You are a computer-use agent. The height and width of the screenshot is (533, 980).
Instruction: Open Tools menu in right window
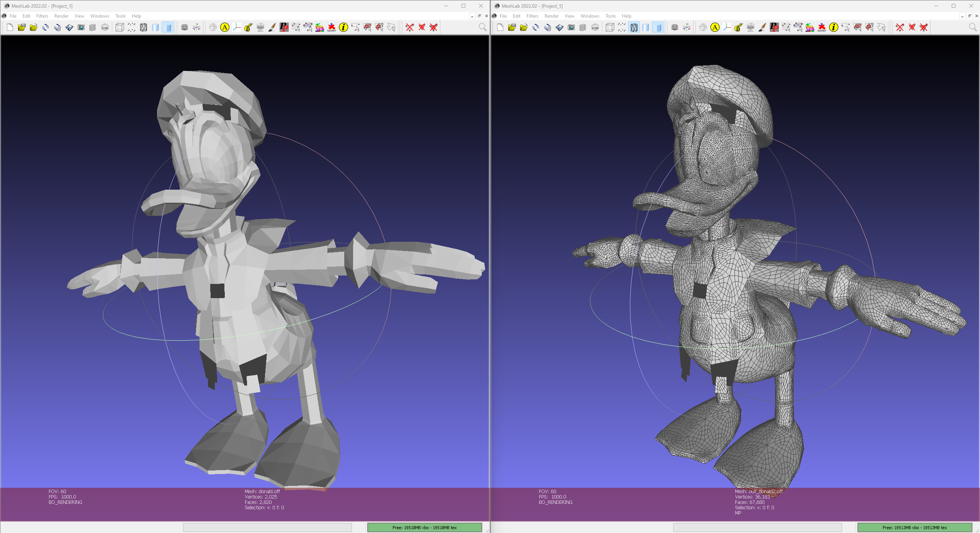tap(610, 16)
